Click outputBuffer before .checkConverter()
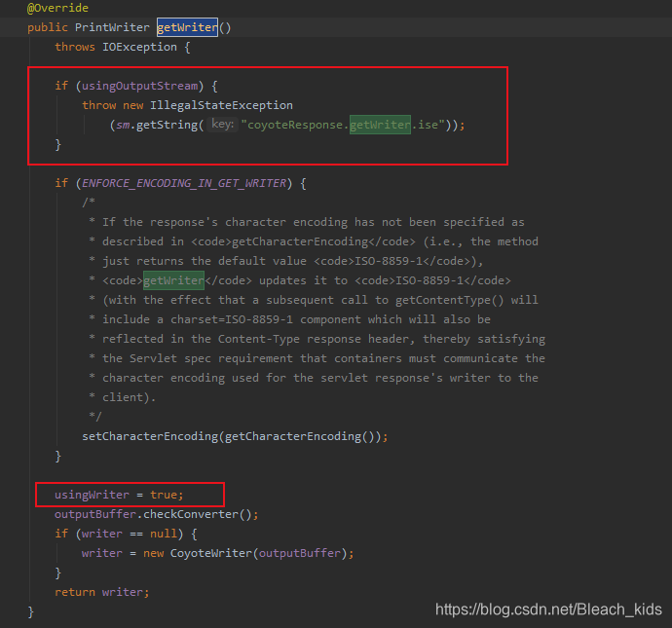672x628 pixels. [95, 514]
